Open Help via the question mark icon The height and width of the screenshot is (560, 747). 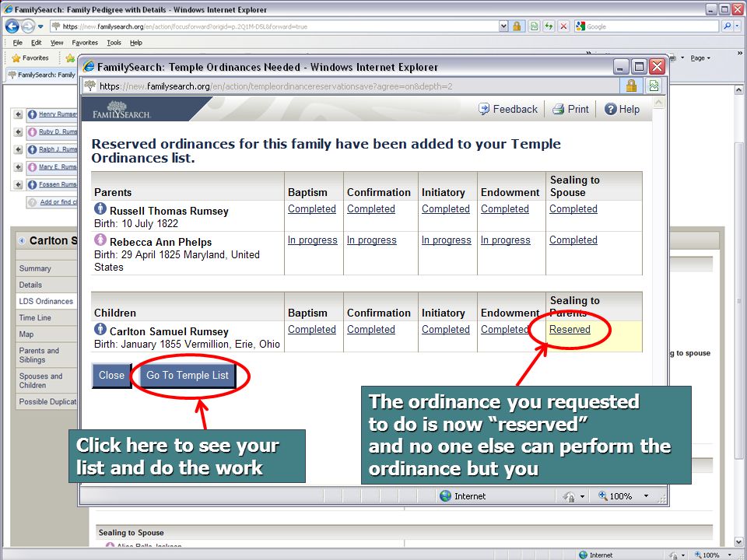point(610,109)
